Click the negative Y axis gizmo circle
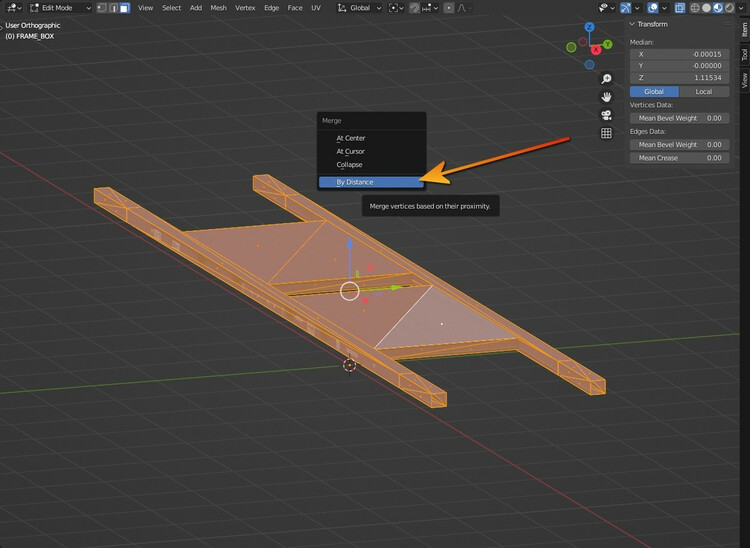Image resolution: width=750 pixels, height=548 pixels. point(571,47)
